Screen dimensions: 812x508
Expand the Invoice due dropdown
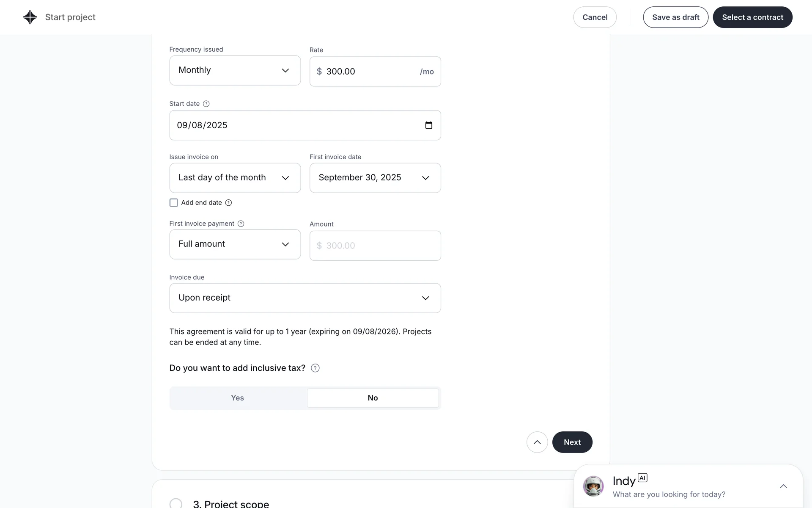pyautogui.click(x=305, y=298)
